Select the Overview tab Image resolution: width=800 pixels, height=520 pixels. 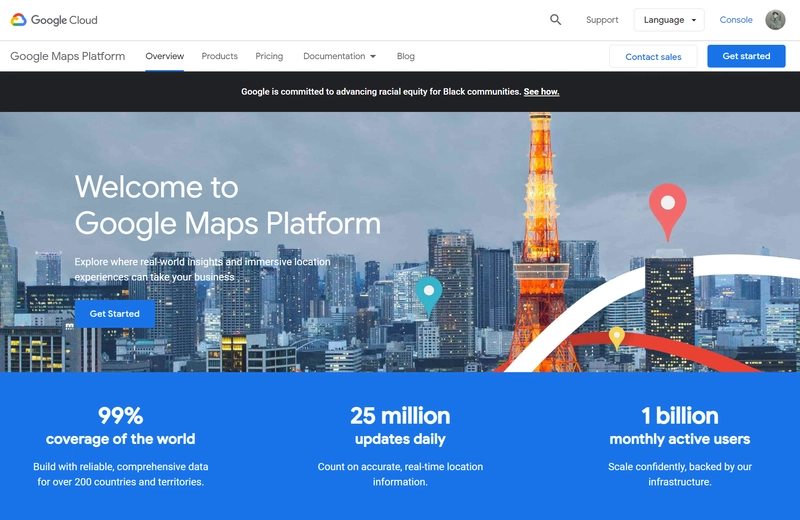tap(164, 56)
